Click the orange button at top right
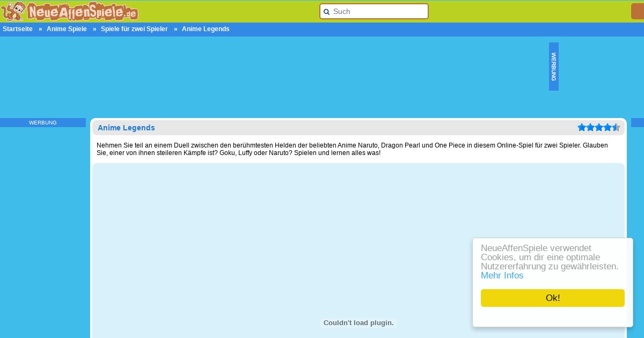 [638, 11]
